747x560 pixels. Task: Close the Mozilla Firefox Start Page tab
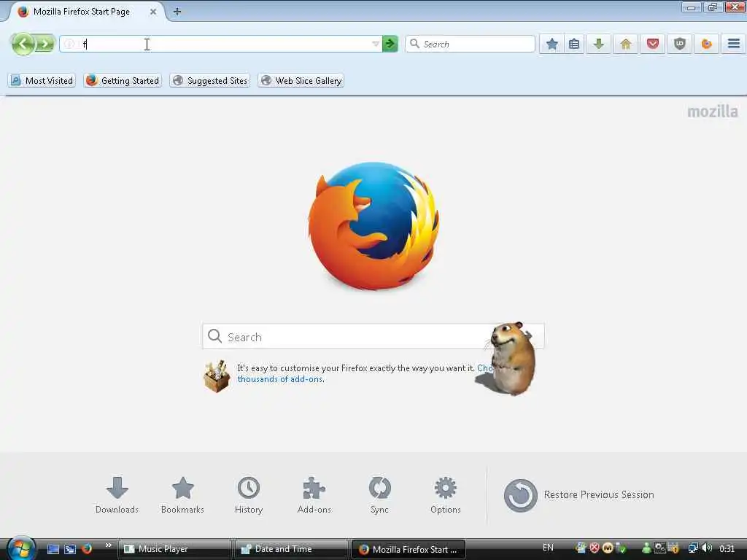[153, 12]
